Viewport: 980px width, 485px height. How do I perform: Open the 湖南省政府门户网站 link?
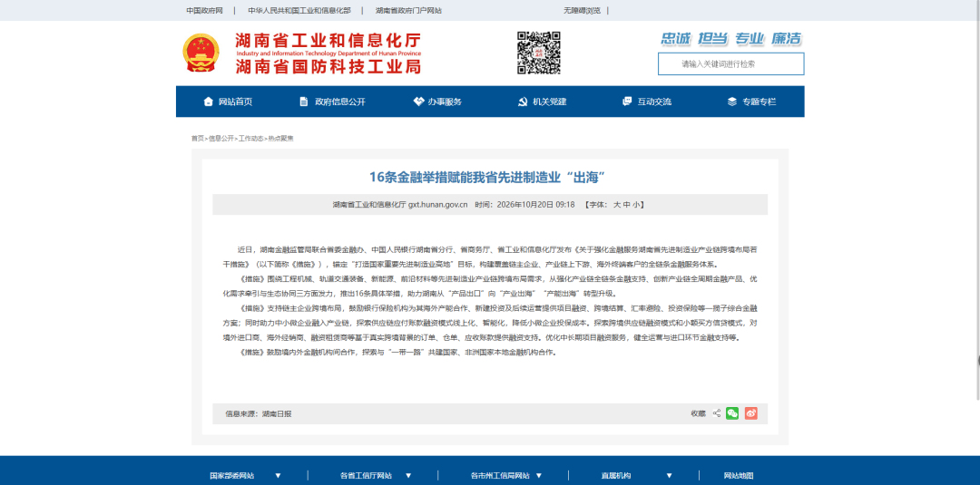tap(408, 11)
